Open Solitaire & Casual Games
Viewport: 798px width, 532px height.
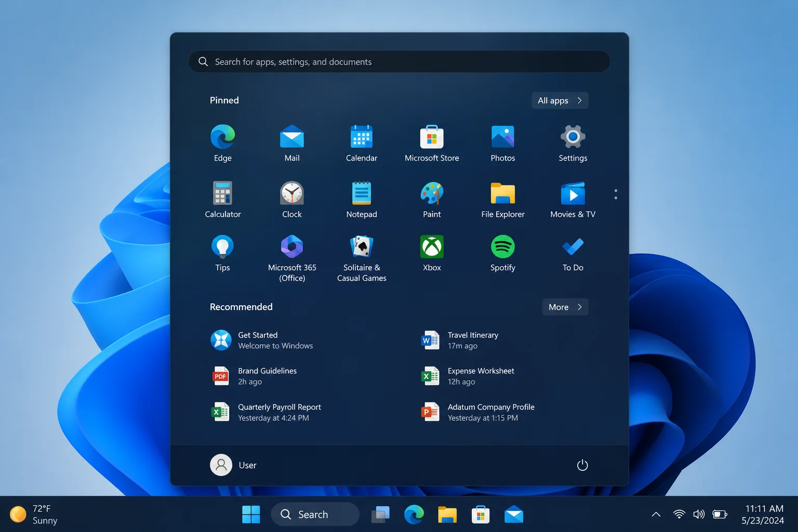click(362, 258)
